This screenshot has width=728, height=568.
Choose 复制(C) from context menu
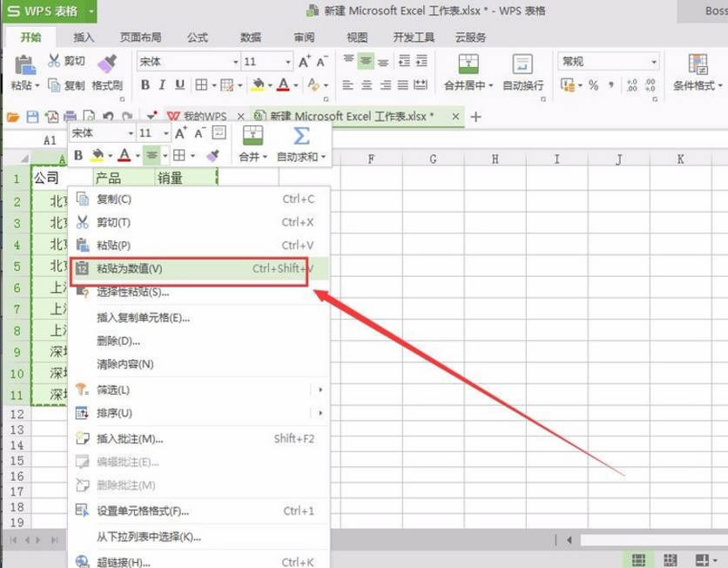pyautogui.click(x=199, y=199)
